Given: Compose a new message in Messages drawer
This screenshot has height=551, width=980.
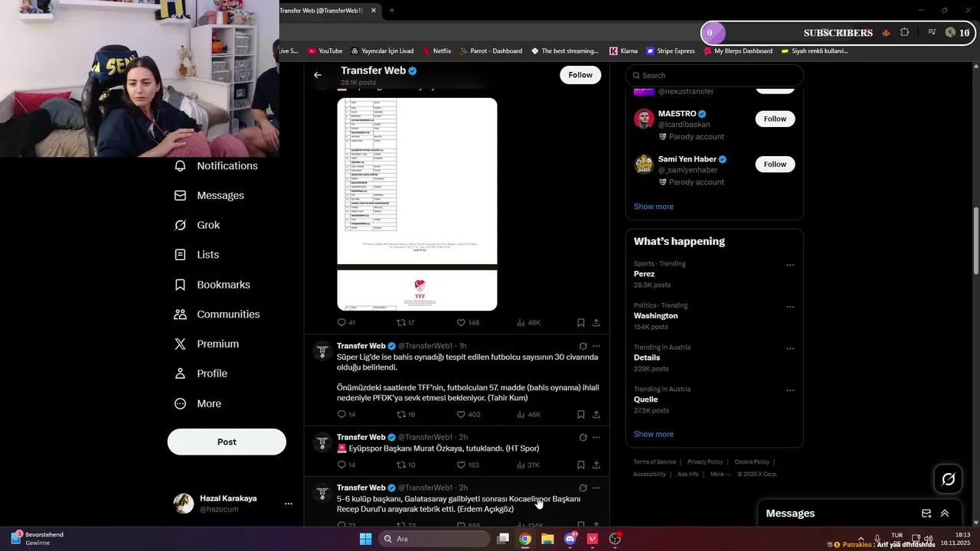Looking at the screenshot, I should tap(926, 514).
